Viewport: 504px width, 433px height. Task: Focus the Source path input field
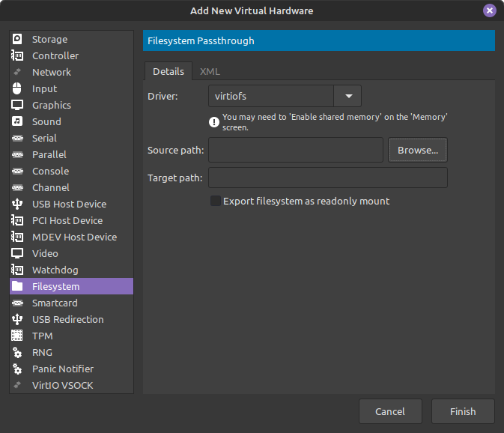click(296, 150)
